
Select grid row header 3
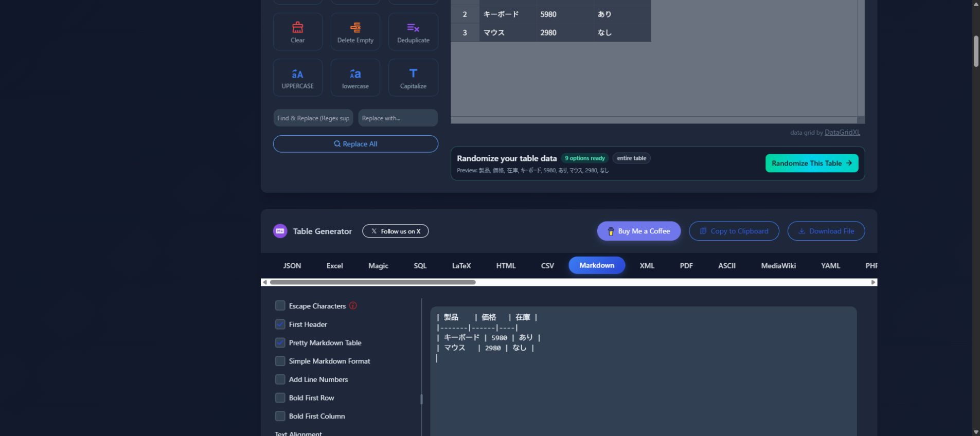tap(465, 32)
